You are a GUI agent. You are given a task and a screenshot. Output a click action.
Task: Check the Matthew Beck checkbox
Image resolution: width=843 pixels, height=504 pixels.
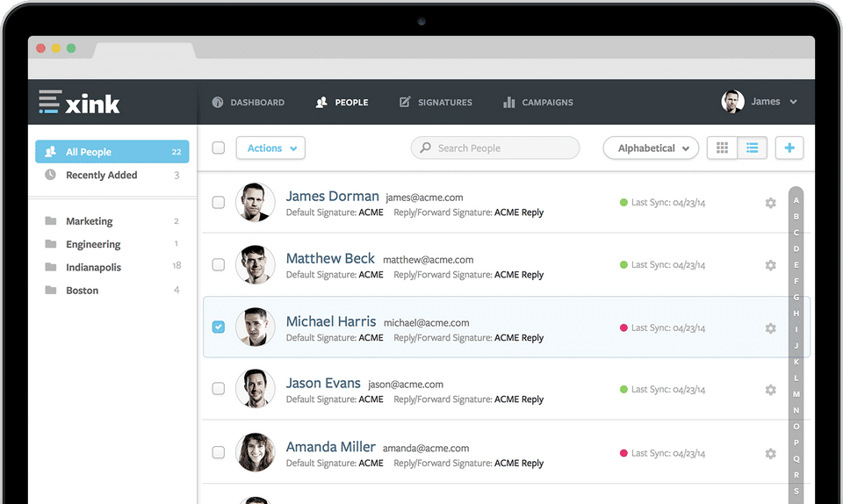pyautogui.click(x=219, y=264)
